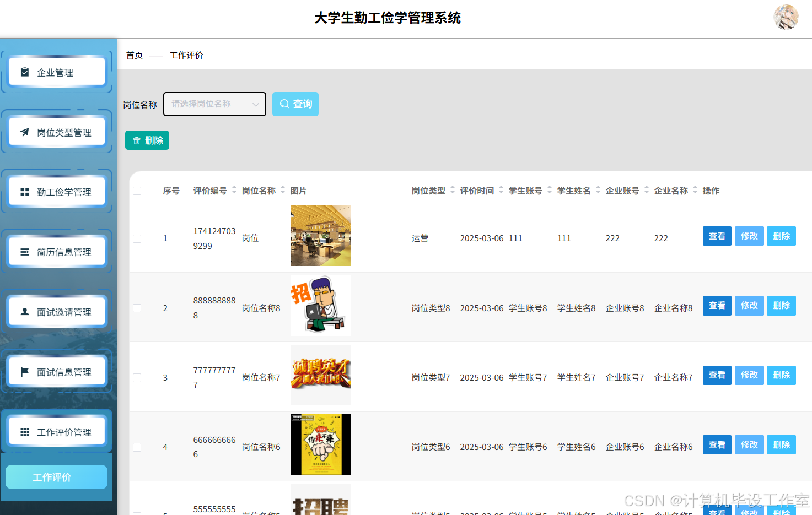Click 修改 for row 1 岗位
The width and height of the screenshot is (812, 515).
pos(749,236)
